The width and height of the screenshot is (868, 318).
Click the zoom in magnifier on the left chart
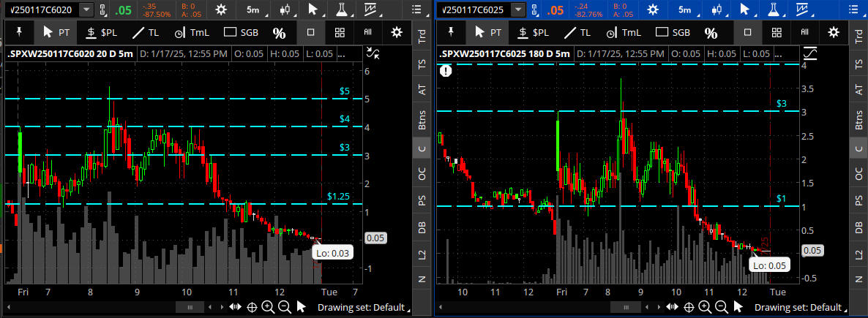(268, 307)
